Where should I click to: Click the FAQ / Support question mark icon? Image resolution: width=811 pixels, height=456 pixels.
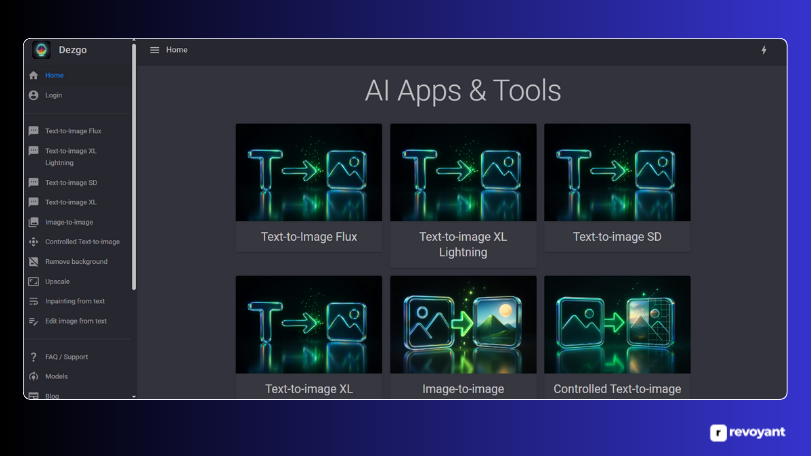coord(34,357)
